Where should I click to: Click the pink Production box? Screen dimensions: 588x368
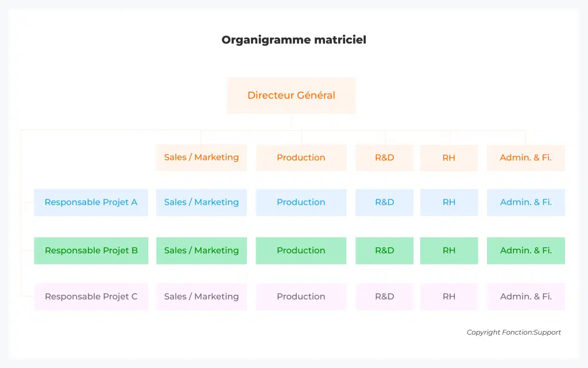click(x=301, y=297)
